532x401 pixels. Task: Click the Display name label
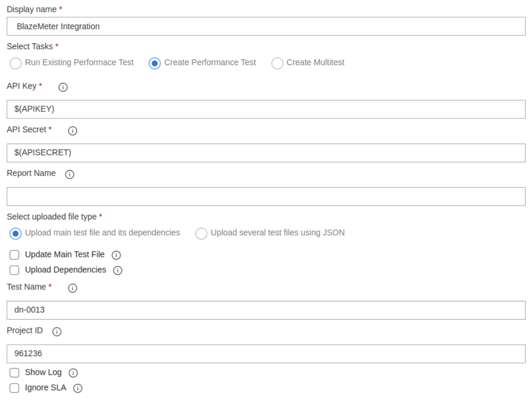(32, 9)
